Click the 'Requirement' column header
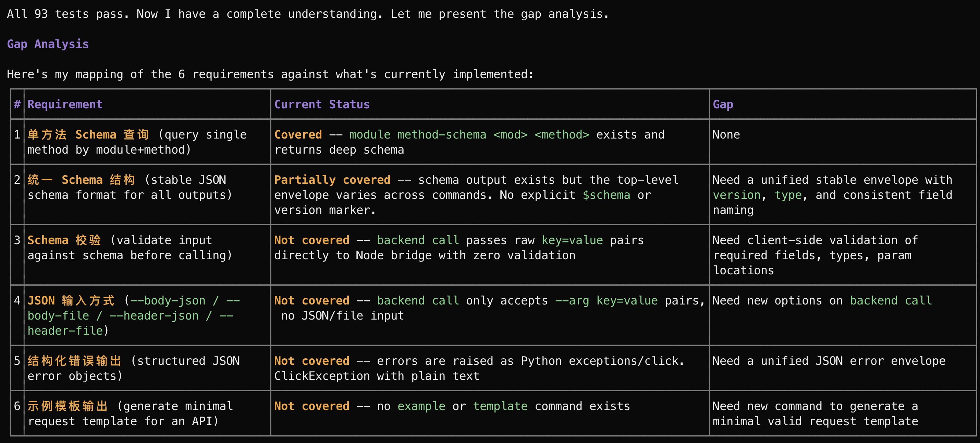980x443 pixels. pos(65,104)
